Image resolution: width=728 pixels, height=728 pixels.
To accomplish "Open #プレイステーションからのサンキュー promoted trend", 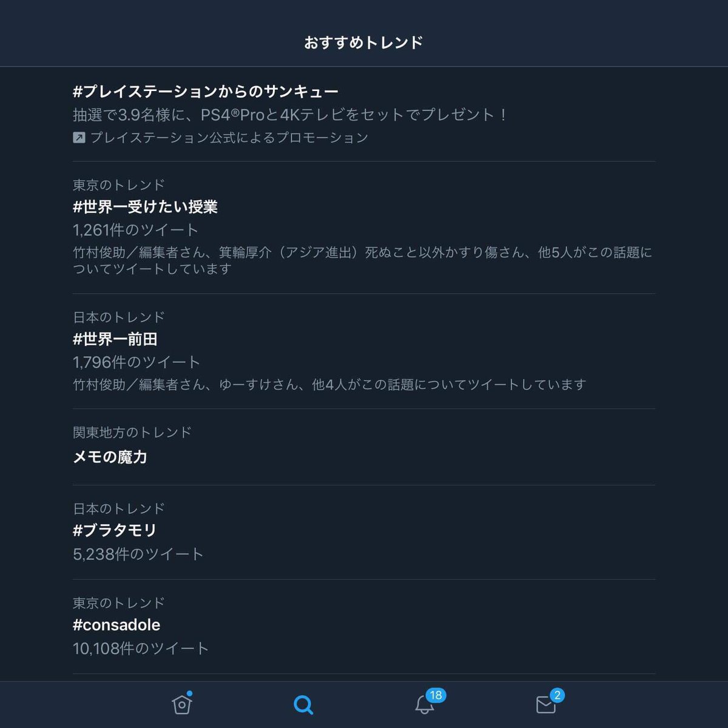I will coord(364,114).
